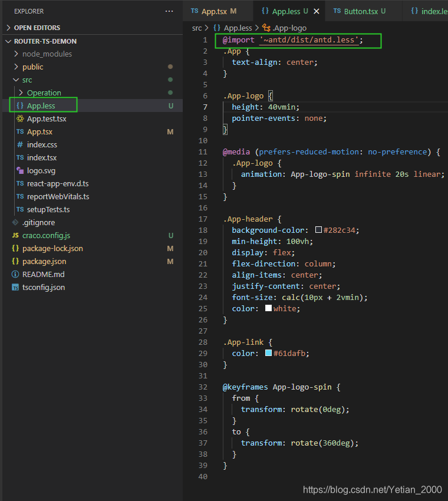Image resolution: width=448 pixels, height=501 pixels.
Task: Click the SVG icon beside logo.svg
Action: coord(20,170)
